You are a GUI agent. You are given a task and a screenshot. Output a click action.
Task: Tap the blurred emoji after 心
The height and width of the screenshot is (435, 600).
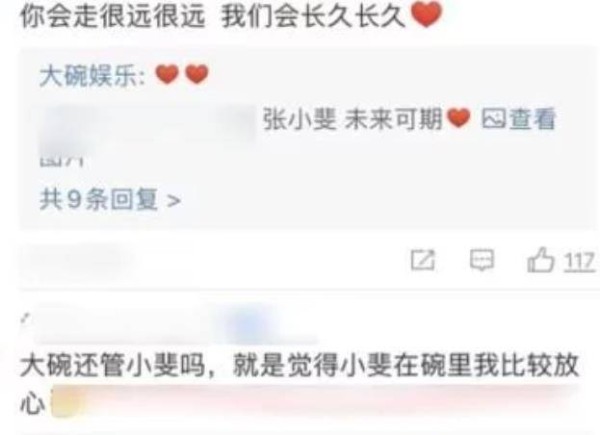coord(65,402)
